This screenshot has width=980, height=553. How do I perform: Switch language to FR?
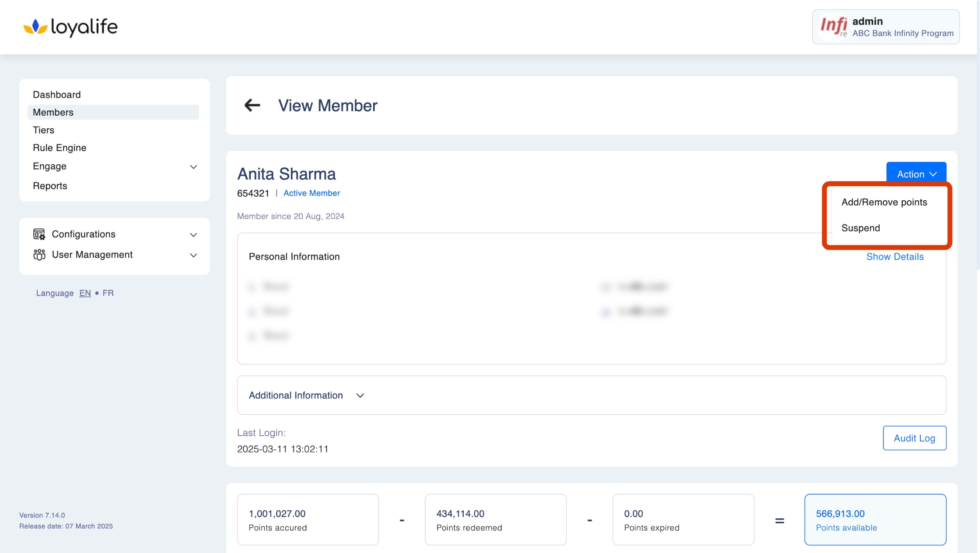[108, 293]
